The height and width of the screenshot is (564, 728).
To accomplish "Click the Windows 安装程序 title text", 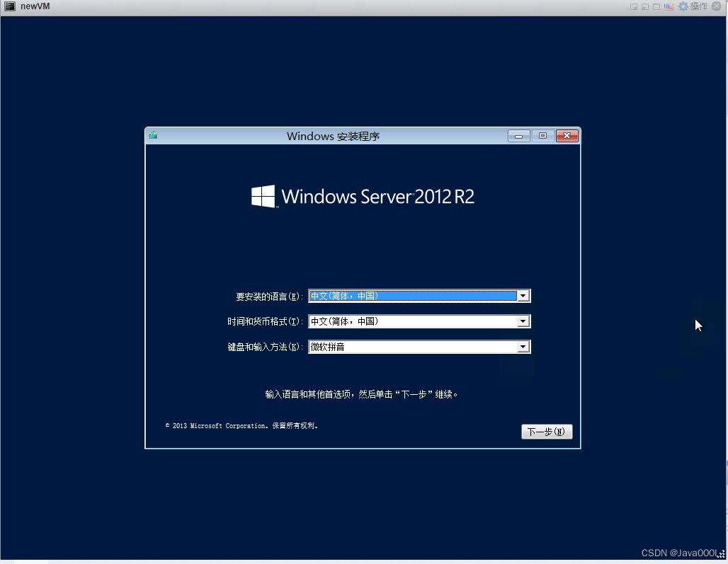I will [x=333, y=137].
